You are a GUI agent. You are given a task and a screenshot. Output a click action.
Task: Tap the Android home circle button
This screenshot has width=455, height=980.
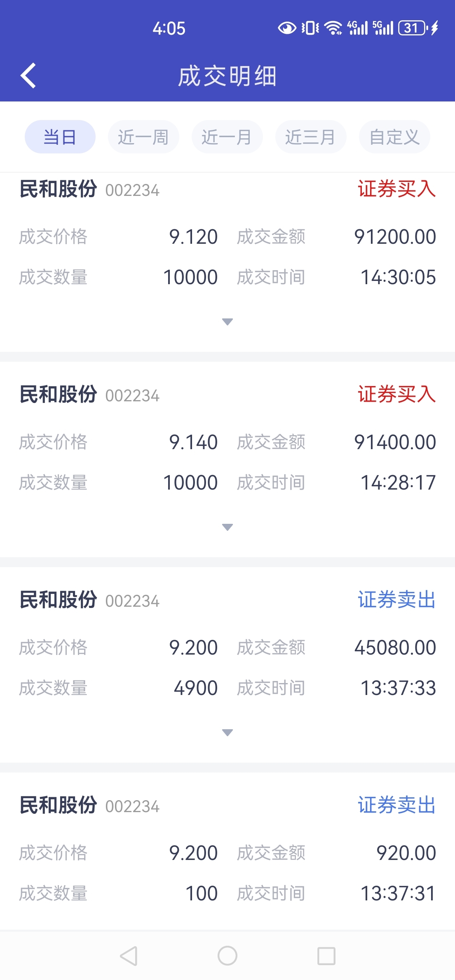click(227, 956)
